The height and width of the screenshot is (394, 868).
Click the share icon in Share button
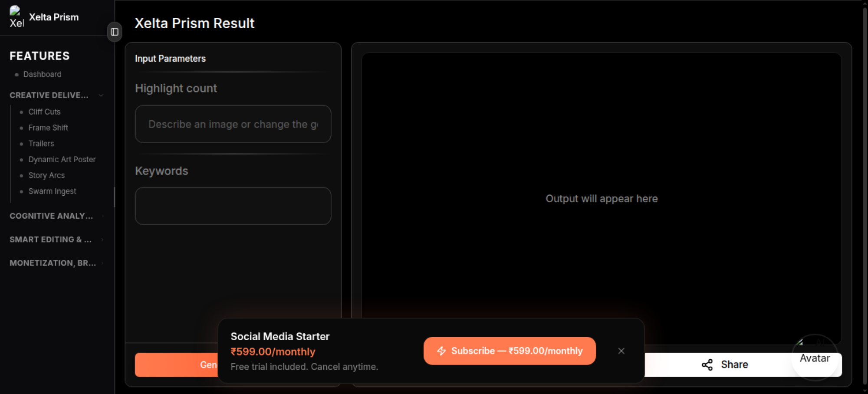pyautogui.click(x=707, y=365)
